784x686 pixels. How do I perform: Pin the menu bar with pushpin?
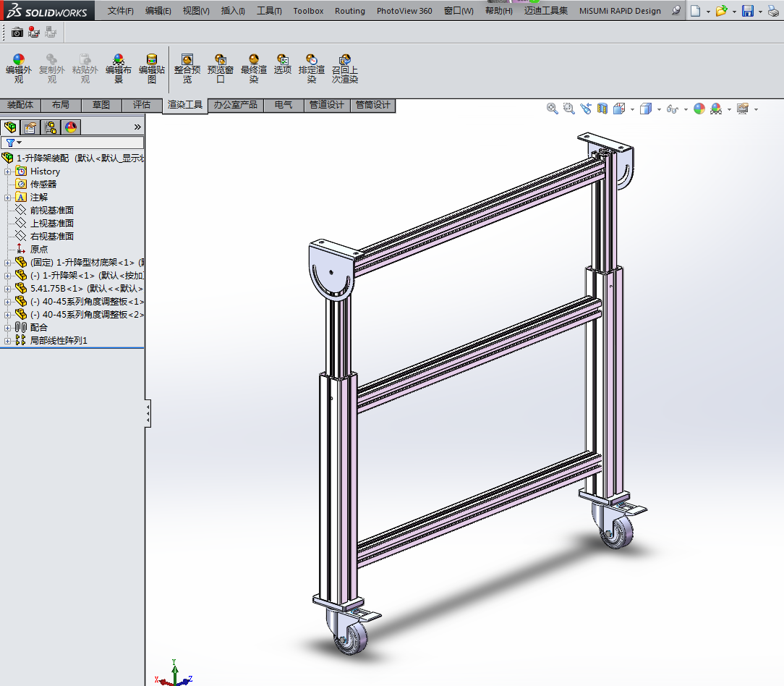click(x=676, y=11)
